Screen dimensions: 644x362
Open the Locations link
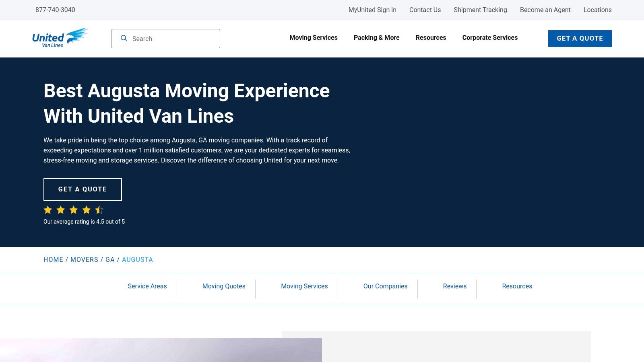point(597,10)
